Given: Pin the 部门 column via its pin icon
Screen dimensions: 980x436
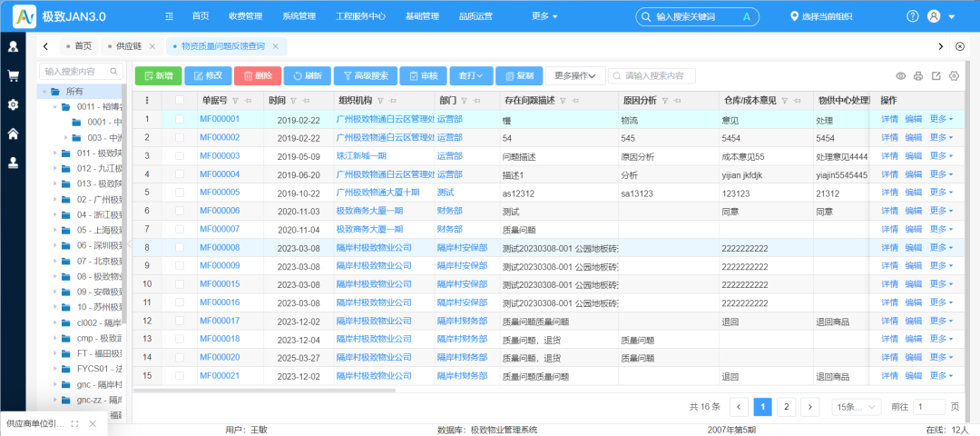Looking at the screenshot, I should click(475, 101).
